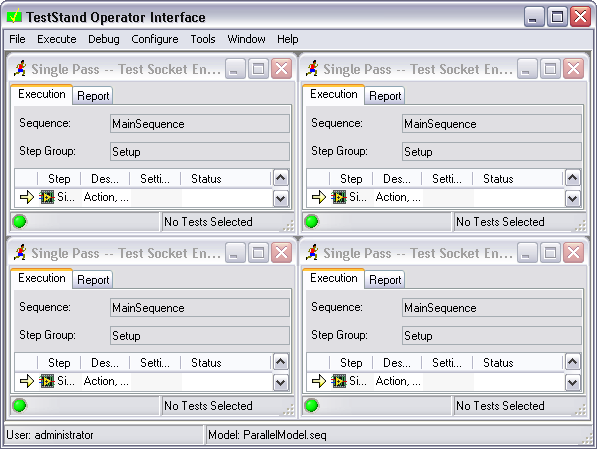Image resolution: width=597 pixels, height=449 pixels.
Task: Click the running man icon in top-left window title
Action: 20,69
